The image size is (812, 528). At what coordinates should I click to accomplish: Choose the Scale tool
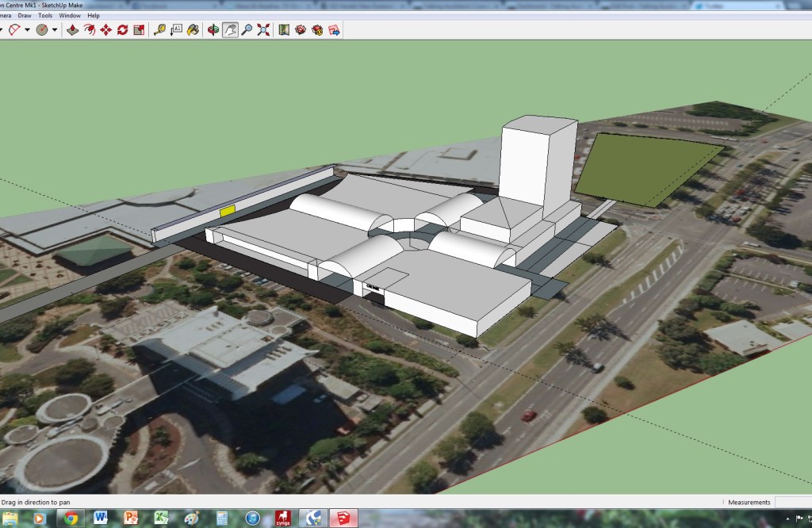pos(139,30)
